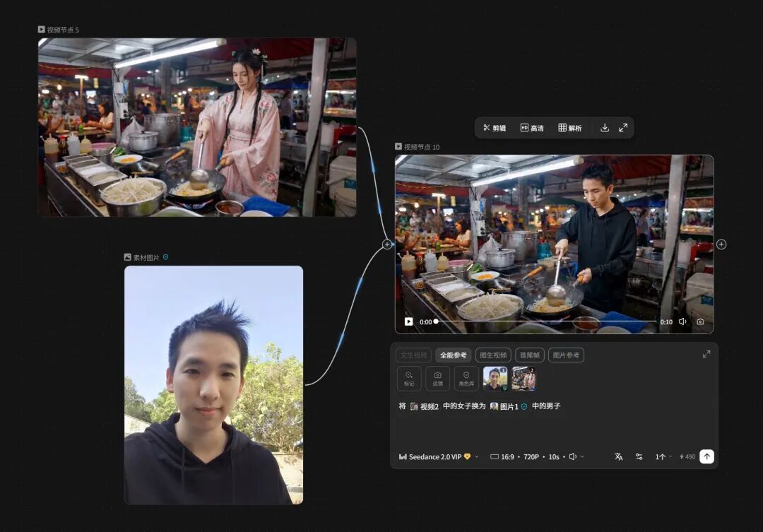Click the up-arrow generate button
The image size is (763, 532).
706,456
